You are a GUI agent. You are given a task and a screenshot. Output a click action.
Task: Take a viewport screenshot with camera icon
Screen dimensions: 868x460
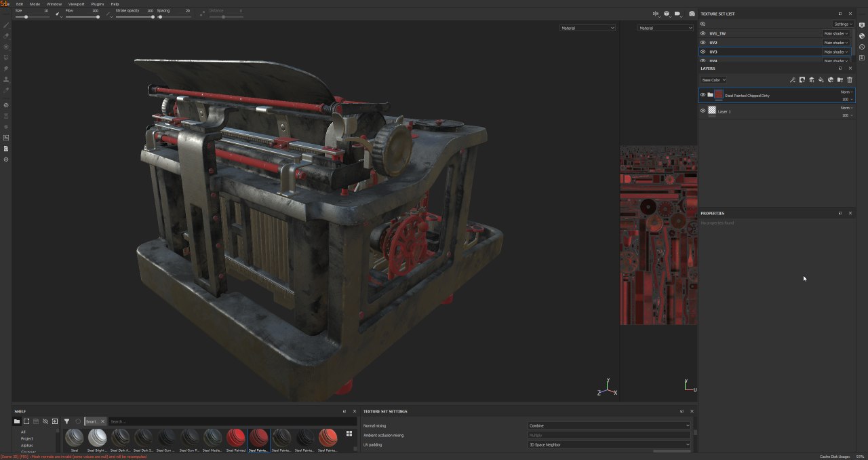(x=692, y=14)
